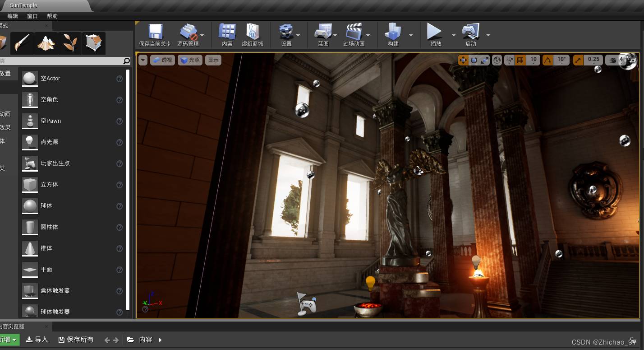Expand the 蓝图 dropdown arrow
This screenshot has width=644, height=350.
point(335,35)
